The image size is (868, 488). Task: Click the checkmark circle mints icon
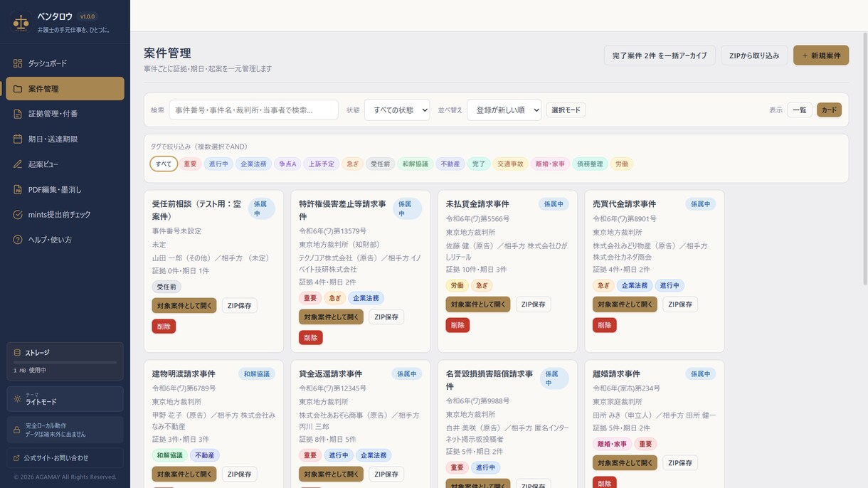(18, 214)
